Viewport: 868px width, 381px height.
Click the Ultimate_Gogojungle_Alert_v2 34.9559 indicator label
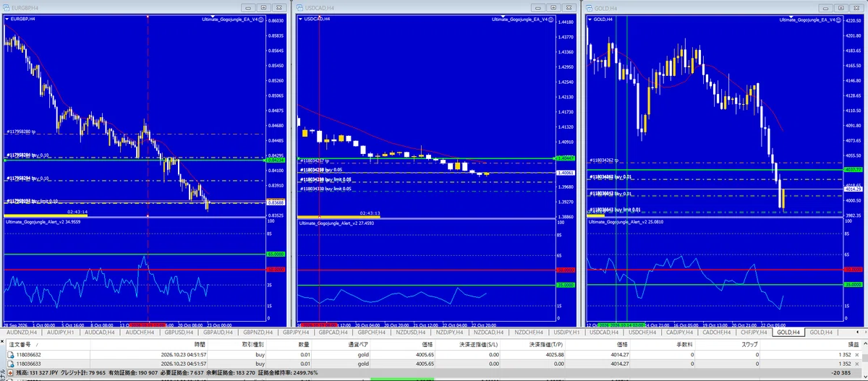[43, 223]
